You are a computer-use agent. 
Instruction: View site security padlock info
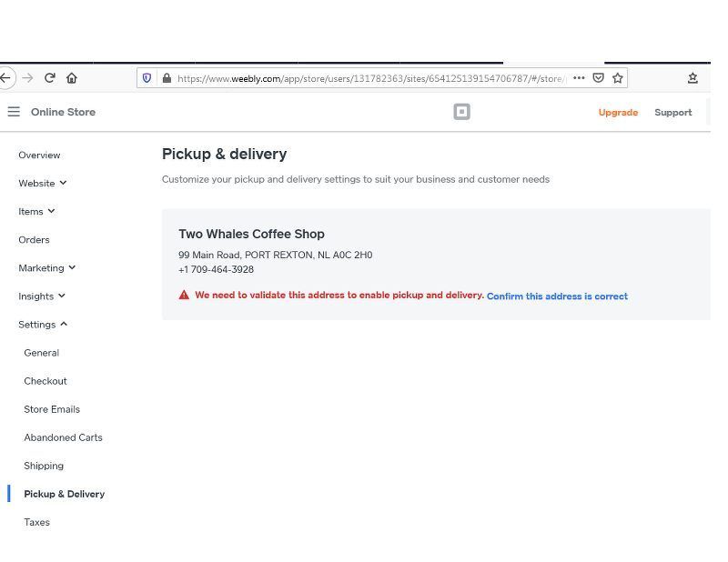click(x=167, y=78)
